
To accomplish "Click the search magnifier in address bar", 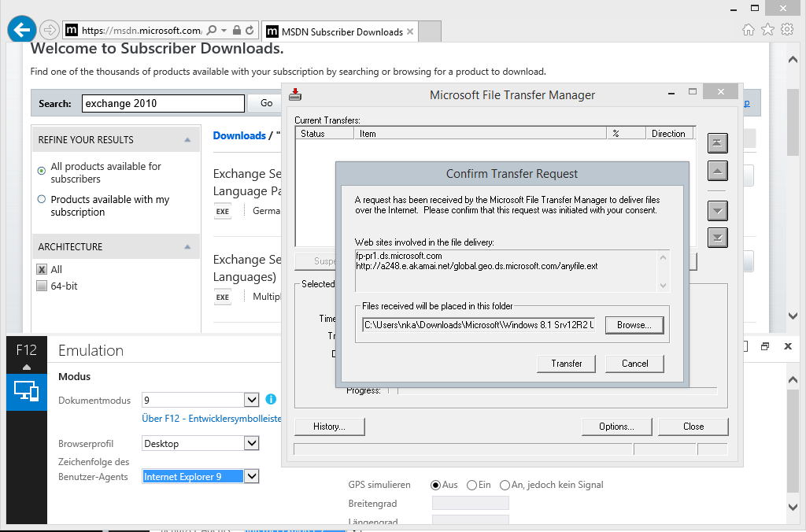I will pyautogui.click(x=211, y=31).
